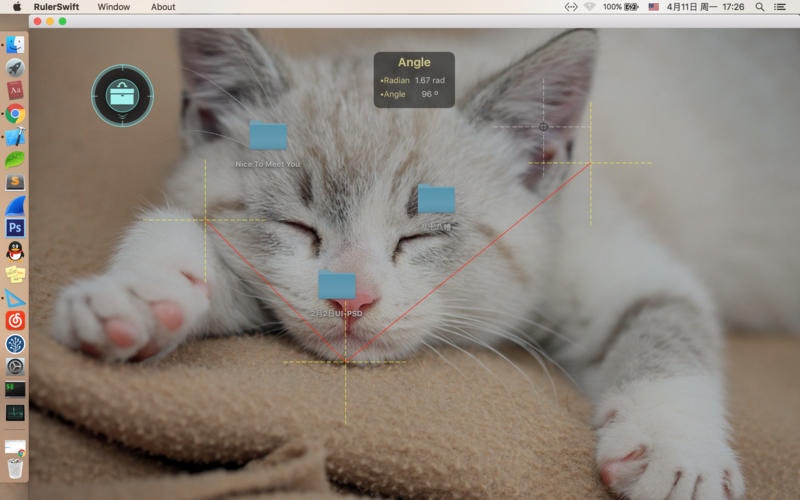Image resolution: width=800 pixels, height=500 pixels.
Task: Open Finder from the dock
Action: pos(15,45)
